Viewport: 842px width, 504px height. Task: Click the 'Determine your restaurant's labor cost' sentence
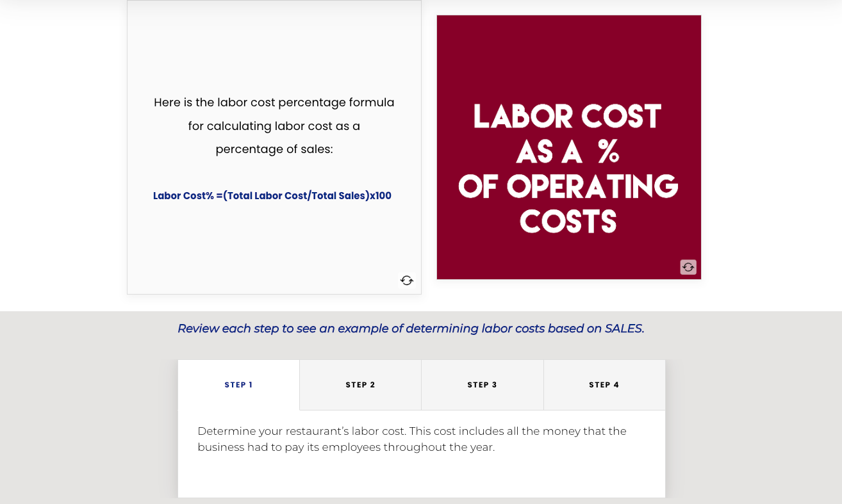pos(302,431)
